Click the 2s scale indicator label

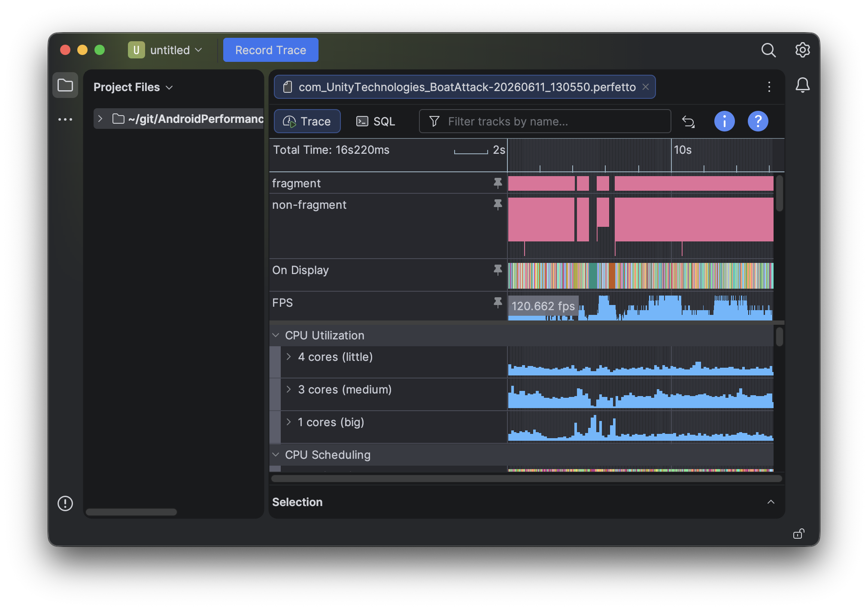click(499, 150)
